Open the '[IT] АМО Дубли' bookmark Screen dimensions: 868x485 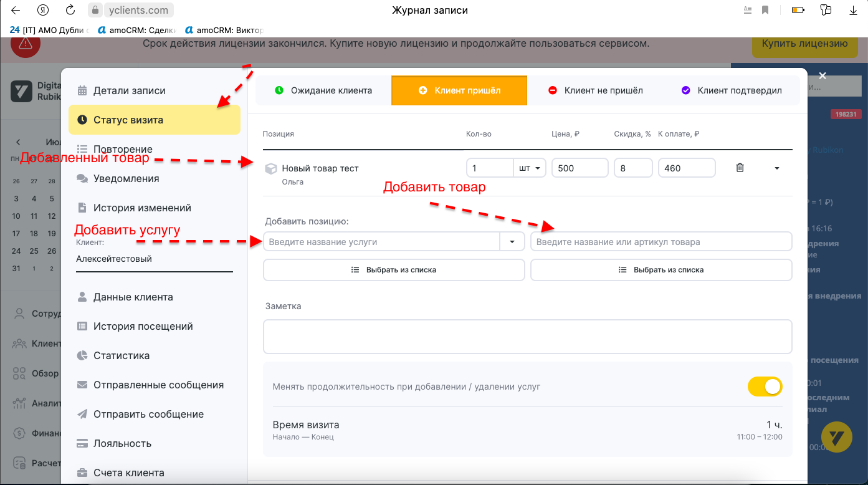point(49,29)
